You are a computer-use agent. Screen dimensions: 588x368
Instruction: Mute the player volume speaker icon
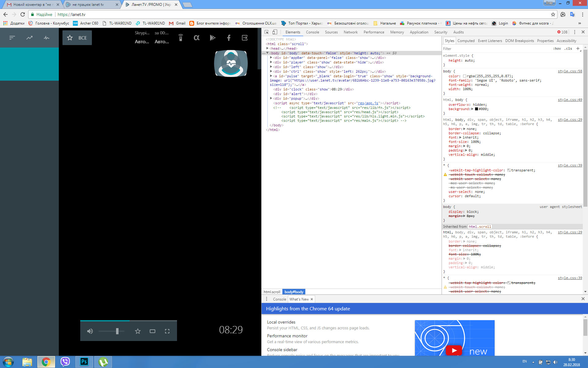tap(90, 331)
